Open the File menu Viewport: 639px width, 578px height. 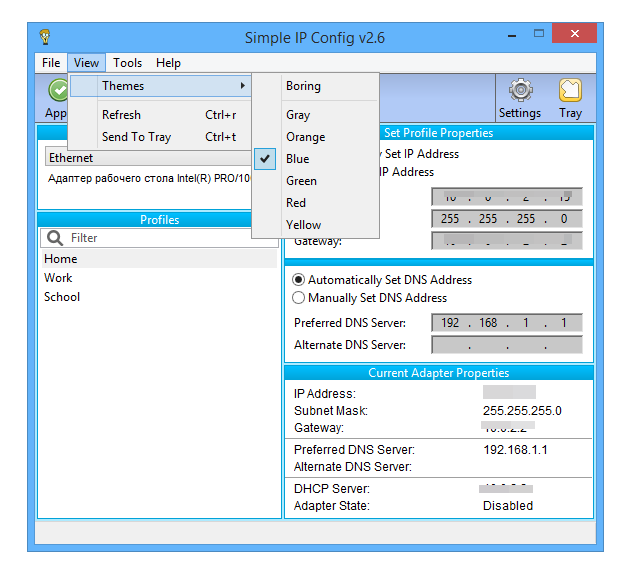point(51,63)
